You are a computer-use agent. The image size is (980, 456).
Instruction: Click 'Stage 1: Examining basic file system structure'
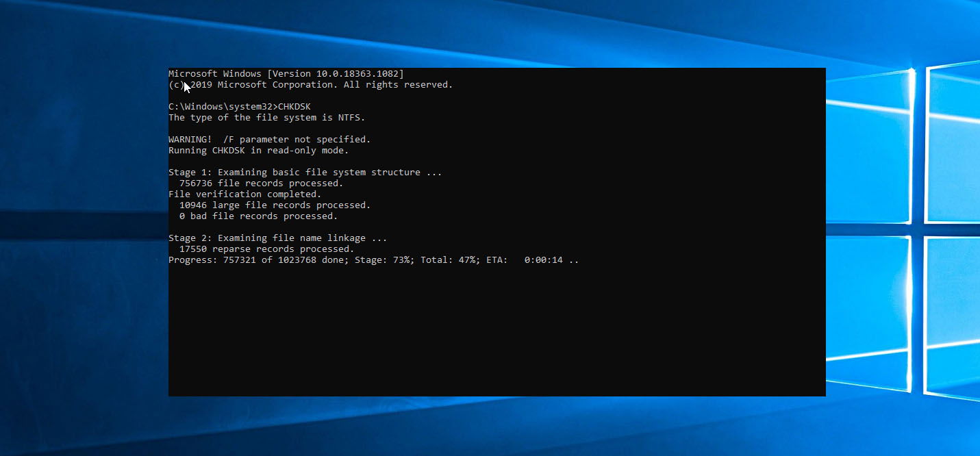pos(305,173)
